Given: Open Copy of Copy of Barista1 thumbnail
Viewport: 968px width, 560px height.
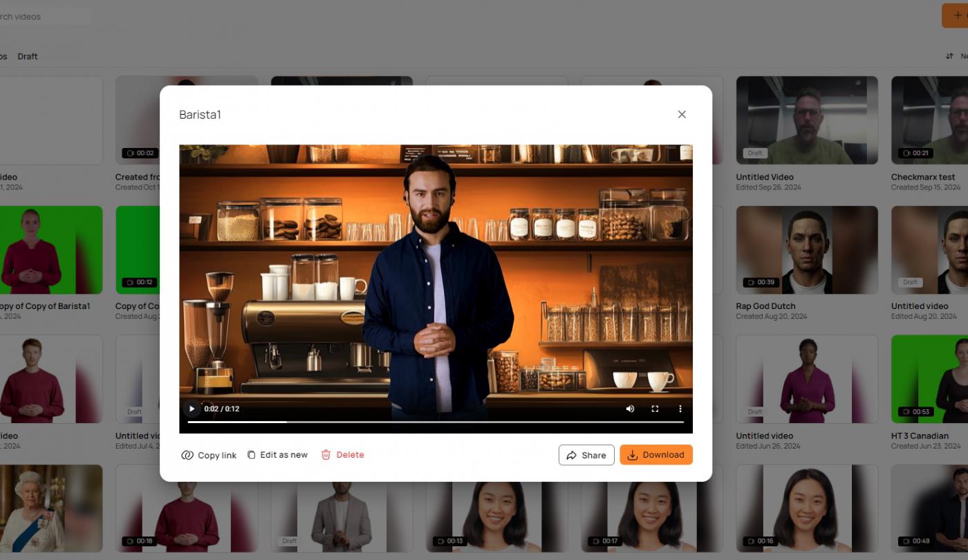Looking at the screenshot, I should pyautogui.click(x=51, y=250).
